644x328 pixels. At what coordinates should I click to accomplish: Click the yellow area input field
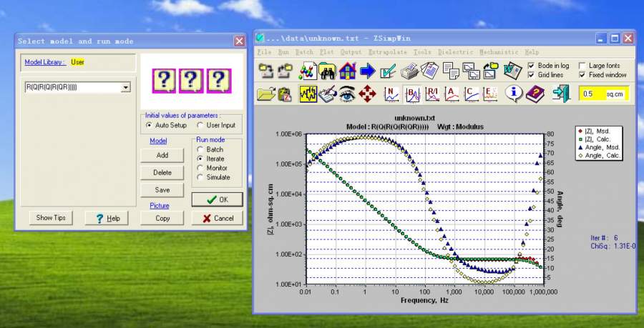click(592, 94)
